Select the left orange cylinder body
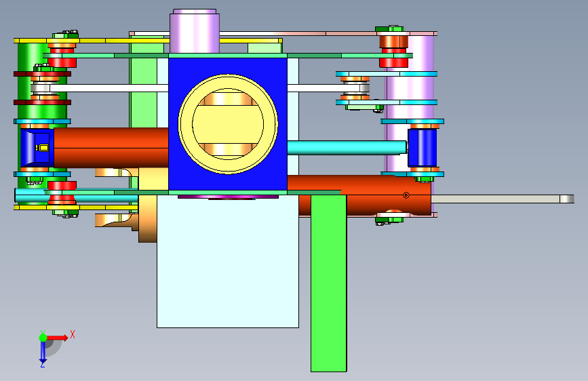This screenshot has width=588, height=381. (111, 147)
